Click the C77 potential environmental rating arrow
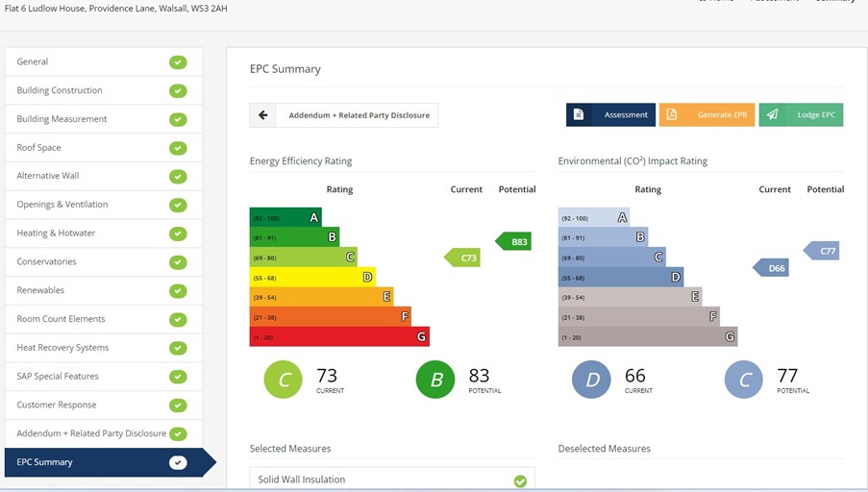Viewport: 868px width, 492px height. [822, 251]
